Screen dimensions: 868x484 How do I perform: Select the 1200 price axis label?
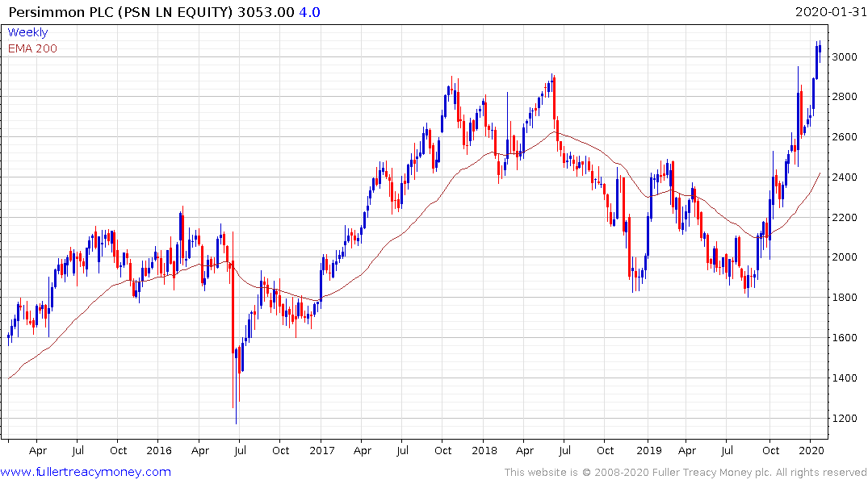coord(845,419)
